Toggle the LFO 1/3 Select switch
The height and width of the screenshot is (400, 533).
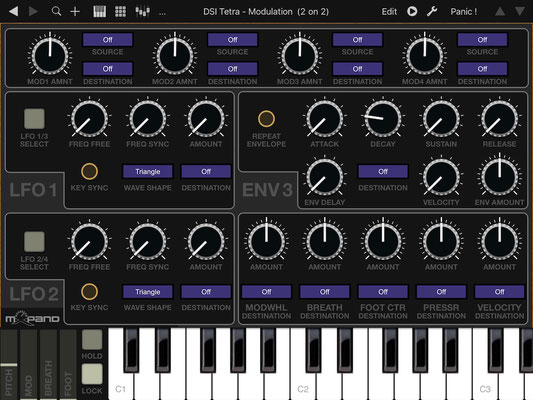click(34, 119)
